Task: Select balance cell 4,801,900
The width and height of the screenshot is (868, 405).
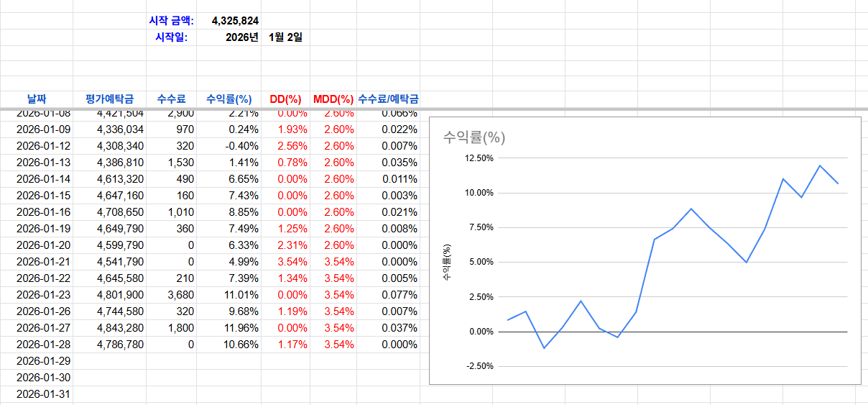Action: (x=109, y=295)
